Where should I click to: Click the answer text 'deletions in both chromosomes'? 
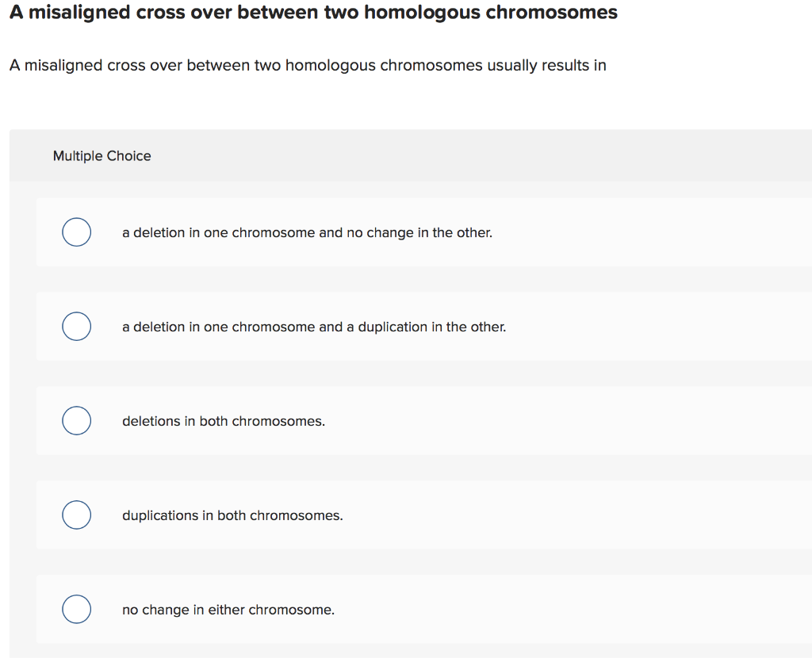point(224,421)
